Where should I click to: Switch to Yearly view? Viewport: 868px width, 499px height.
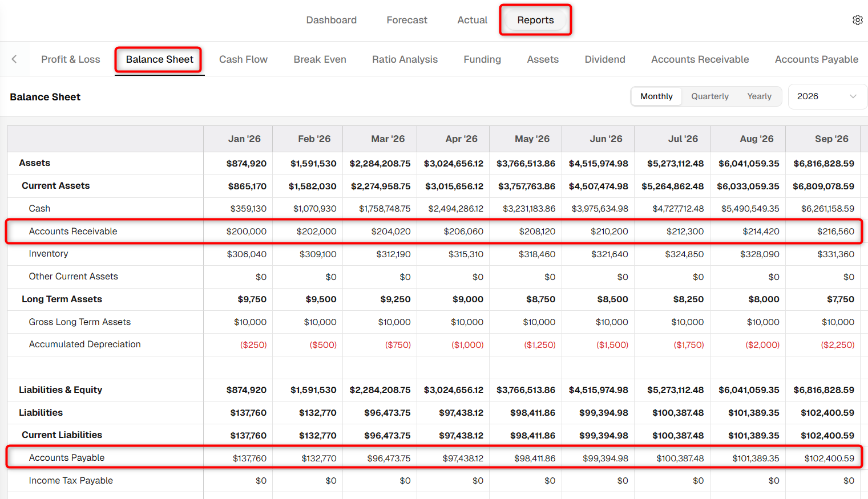759,96
